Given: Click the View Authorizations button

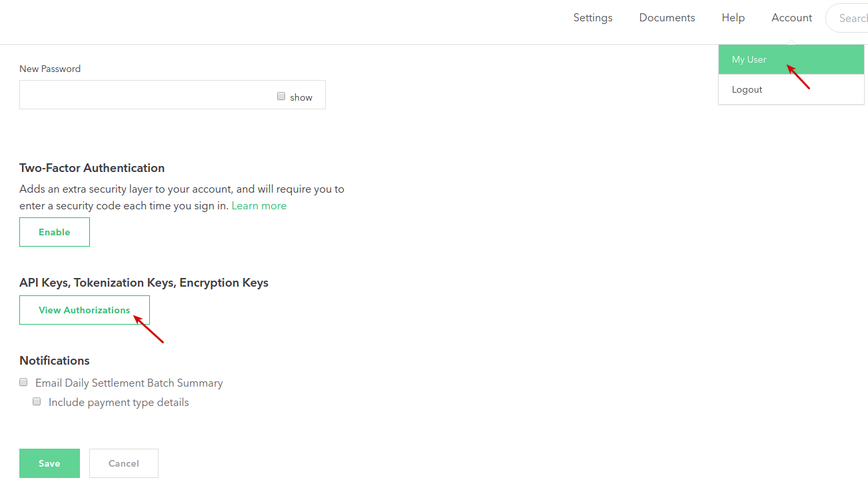Looking at the screenshot, I should pos(85,310).
